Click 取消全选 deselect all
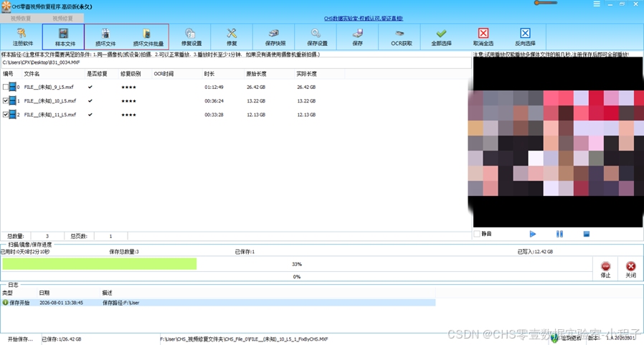Screen dimensions: 644x345 point(483,37)
